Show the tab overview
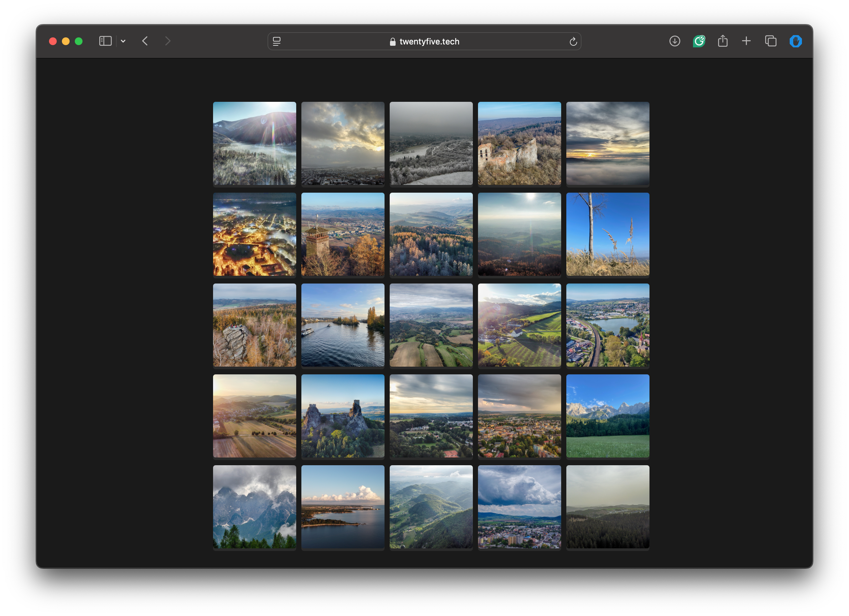Screen dimensions: 849x616 point(771,41)
